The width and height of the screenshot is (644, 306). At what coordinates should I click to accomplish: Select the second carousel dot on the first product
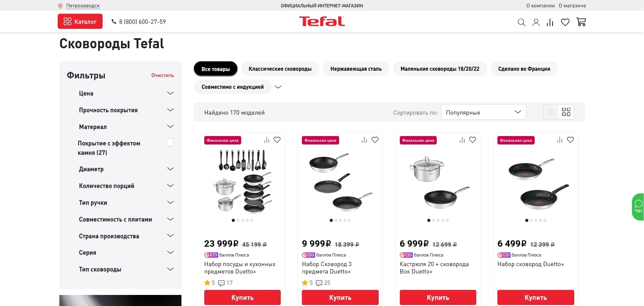pyautogui.click(x=238, y=221)
